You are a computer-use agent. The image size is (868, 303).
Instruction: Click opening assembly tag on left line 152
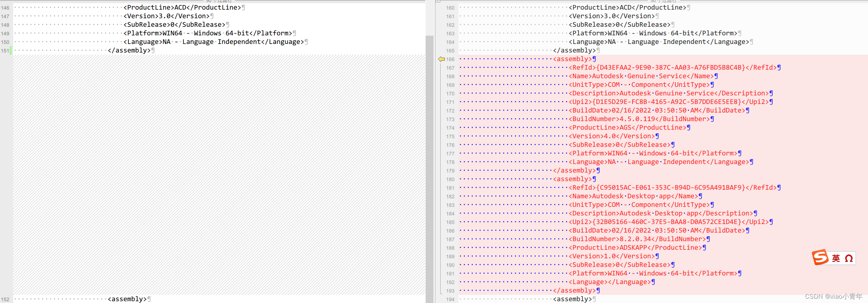pos(128,299)
